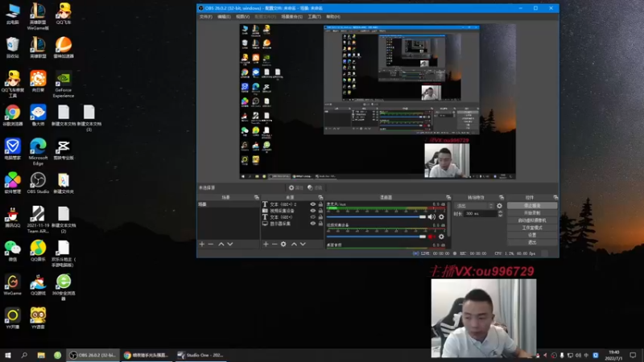The height and width of the screenshot is (362, 644).
Task: Toggle lock on 文本 (GDI+) 2 source
Action: (320, 204)
